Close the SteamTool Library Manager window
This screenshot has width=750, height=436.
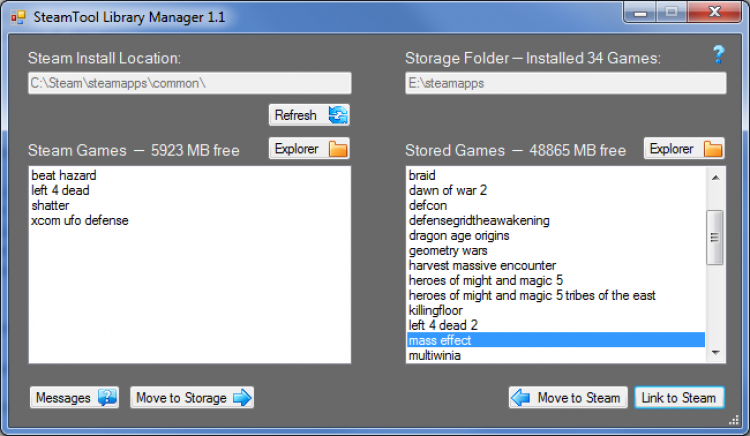(715, 12)
